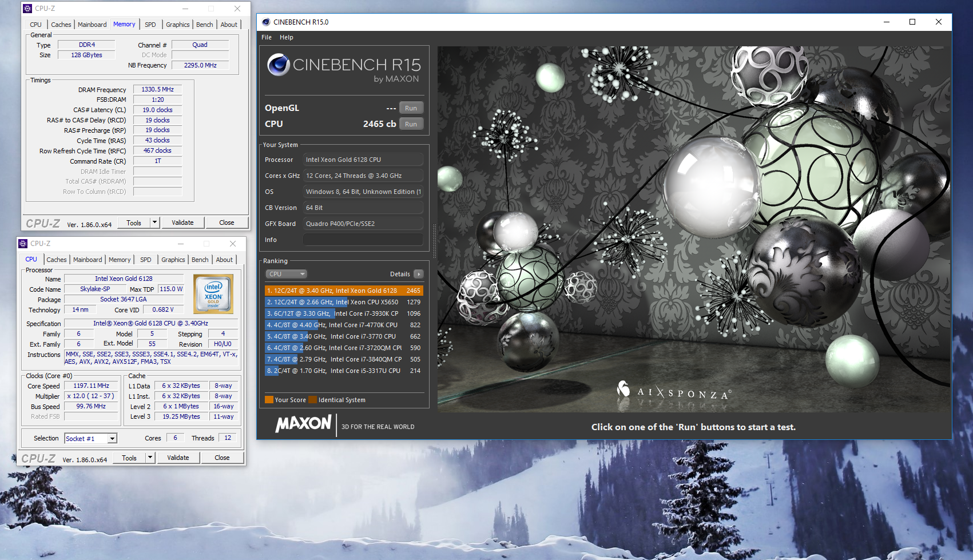Click the AIXSPONZA logo on the render

tap(674, 391)
